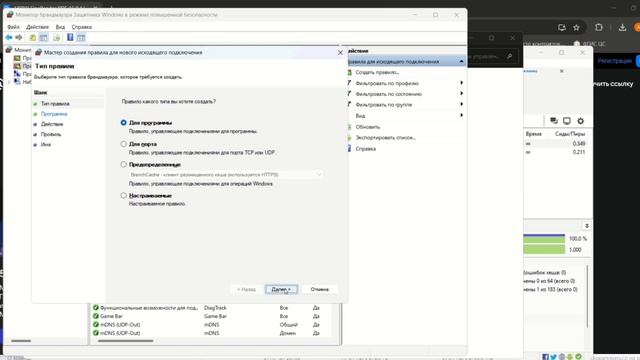This screenshot has height=360, width=640.
Task: Click 'mDNS (UDP-Out)' rule with profile 'Домен'
Action: [x=120, y=333]
